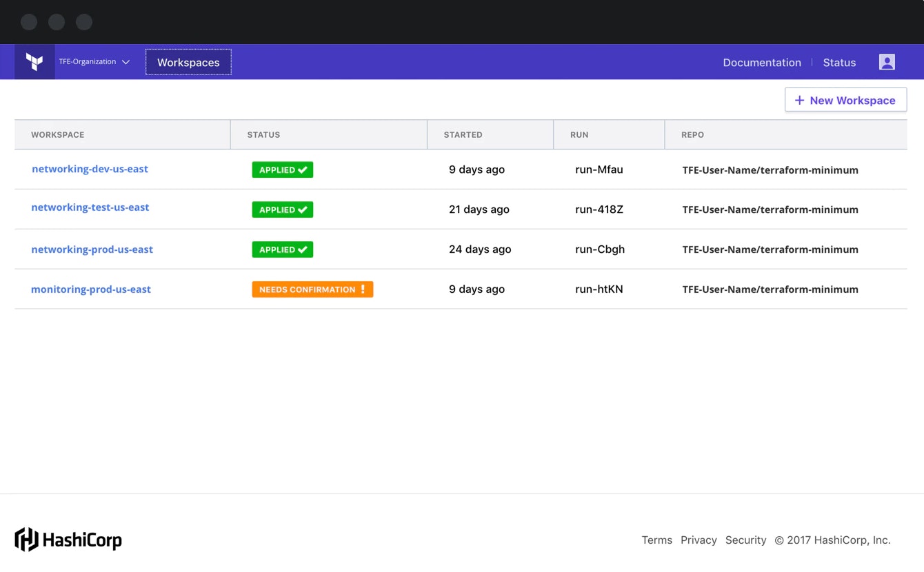Click the RUN column header

point(609,134)
